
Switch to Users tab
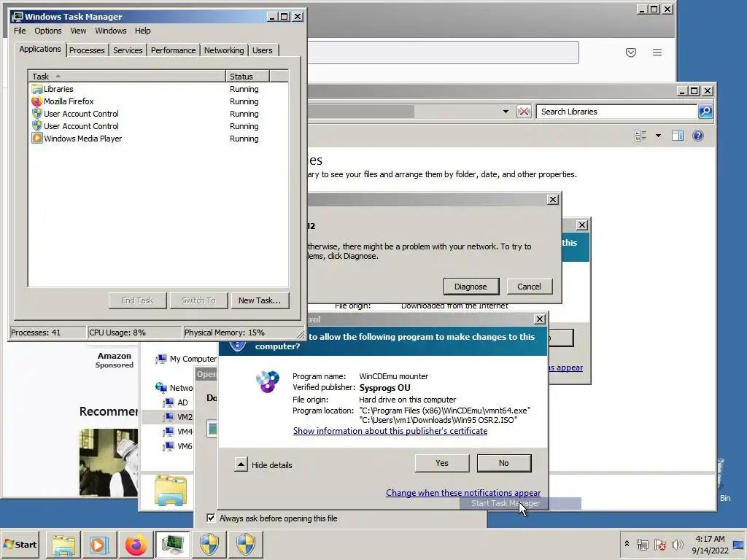point(263,50)
